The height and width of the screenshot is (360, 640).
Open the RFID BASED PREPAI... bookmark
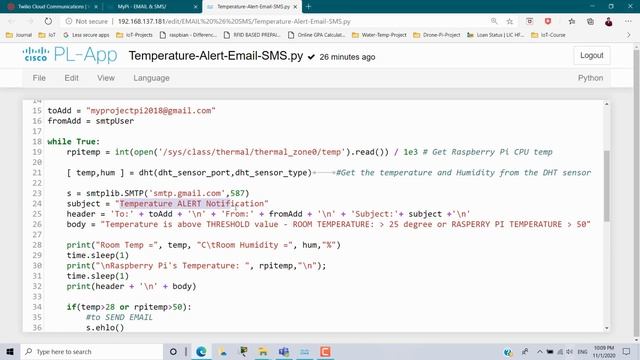point(252,35)
